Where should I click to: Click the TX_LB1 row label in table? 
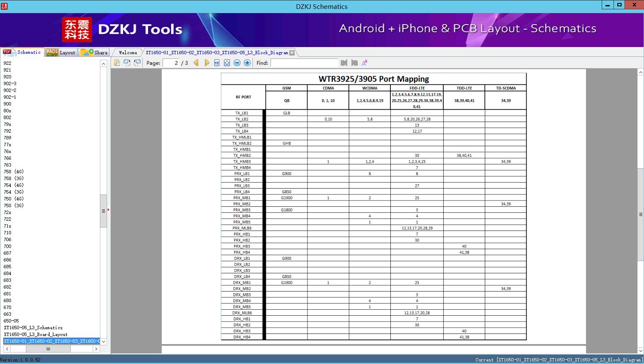click(242, 113)
